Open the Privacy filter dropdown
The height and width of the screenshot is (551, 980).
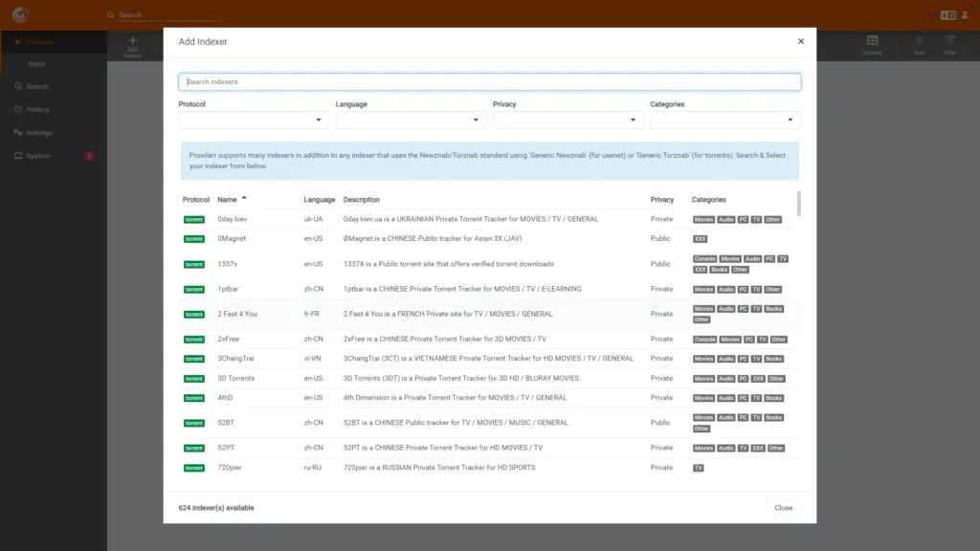point(568,121)
